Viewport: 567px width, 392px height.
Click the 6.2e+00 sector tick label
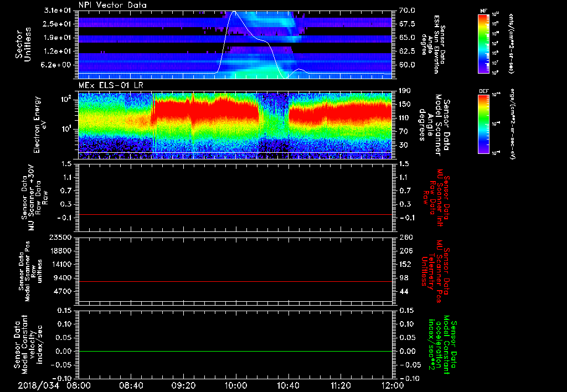57,65
